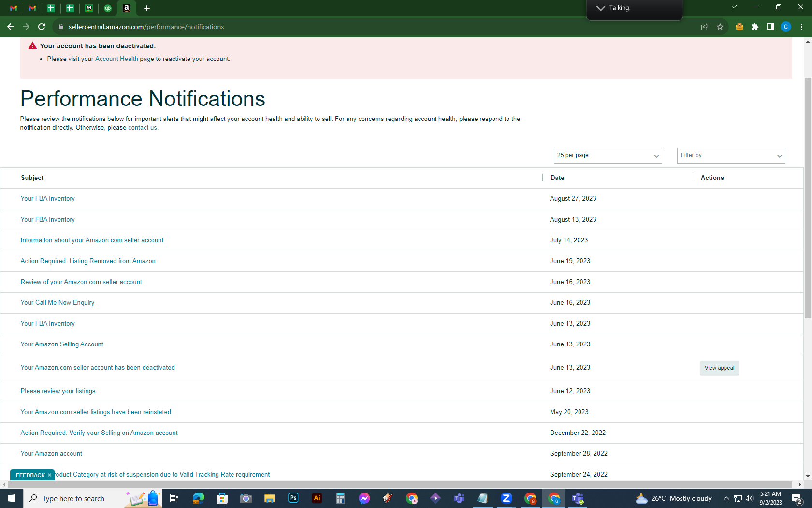
Task: Open the Chrome profile avatar G
Action: (786, 27)
